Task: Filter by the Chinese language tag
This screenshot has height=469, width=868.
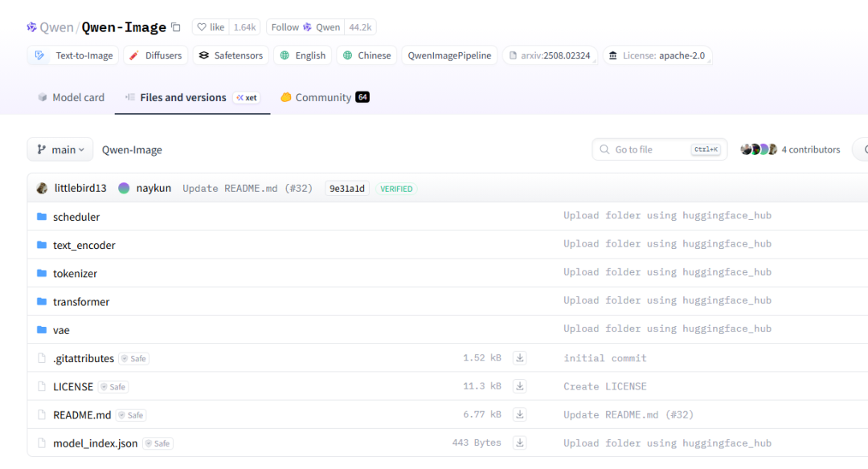Action: (366, 55)
